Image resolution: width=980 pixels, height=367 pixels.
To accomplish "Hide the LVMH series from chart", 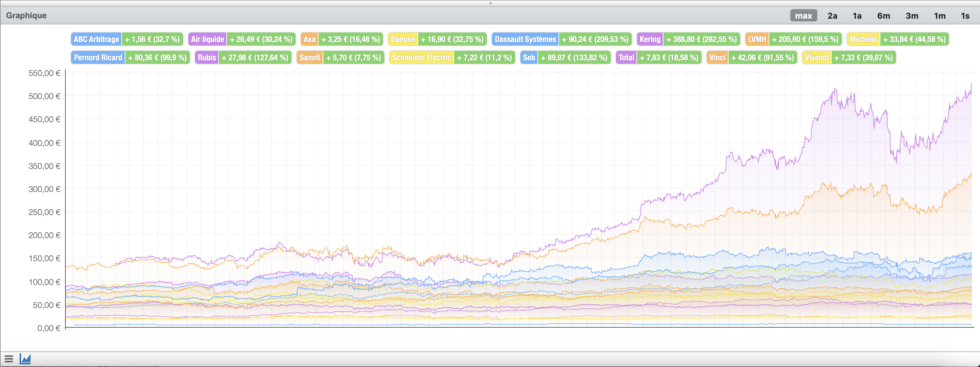I will click(757, 39).
